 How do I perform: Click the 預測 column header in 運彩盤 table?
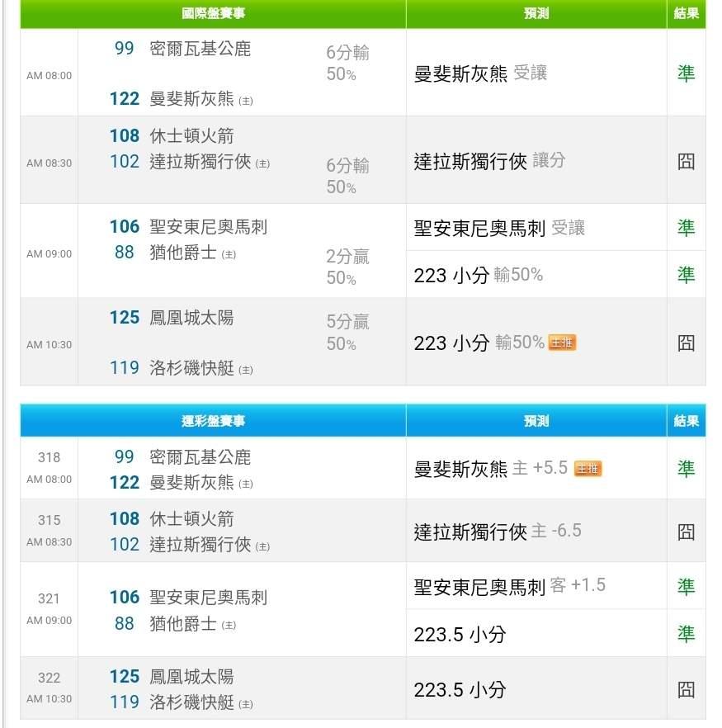point(536,421)
